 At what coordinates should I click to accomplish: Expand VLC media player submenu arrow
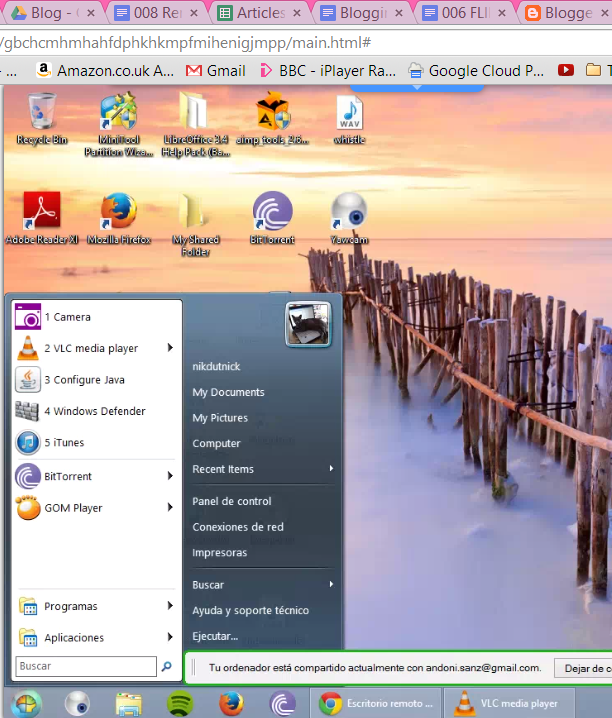[170, 348]
